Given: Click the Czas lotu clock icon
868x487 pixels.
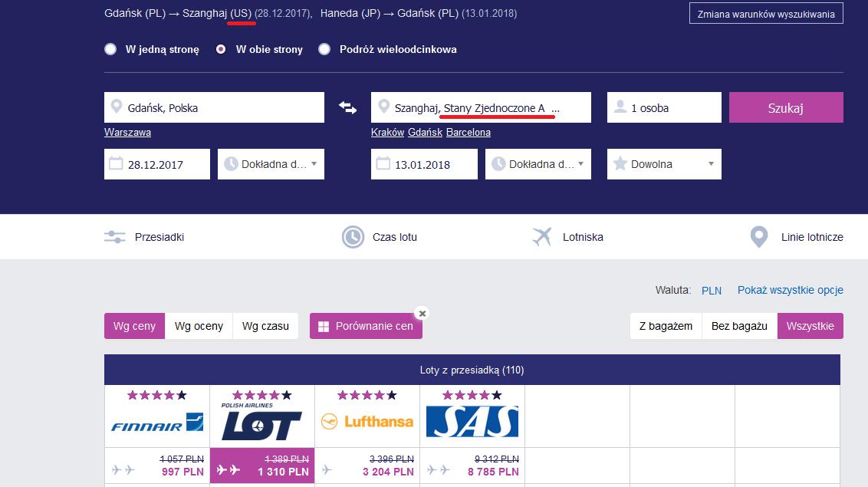Looking at the screenshot, I should tap(353, 237).
